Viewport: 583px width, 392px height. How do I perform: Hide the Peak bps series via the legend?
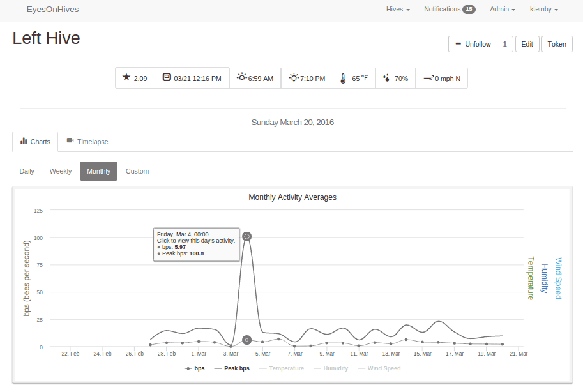pos(232,368)
